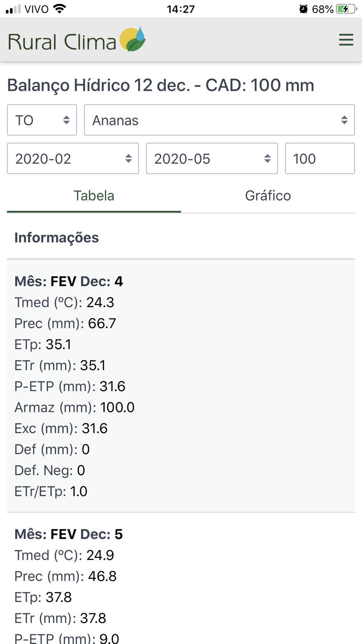The width and height of the screenshot is (362, 644).
Task: Select the FEV Dec: 4 data row
Action: (181, 386)
